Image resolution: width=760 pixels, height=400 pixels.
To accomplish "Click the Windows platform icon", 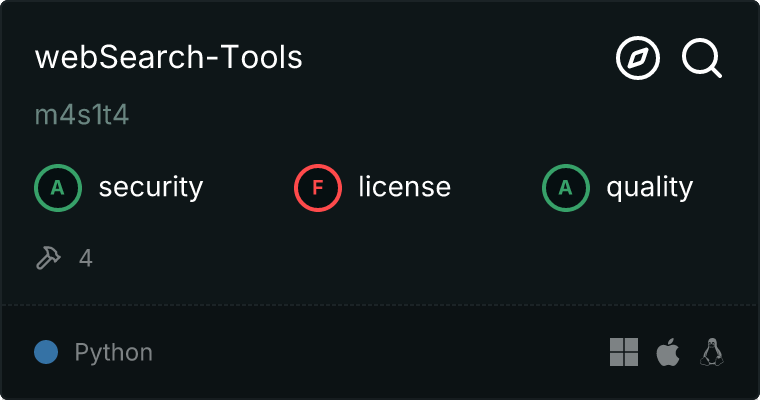I will 624,352.
